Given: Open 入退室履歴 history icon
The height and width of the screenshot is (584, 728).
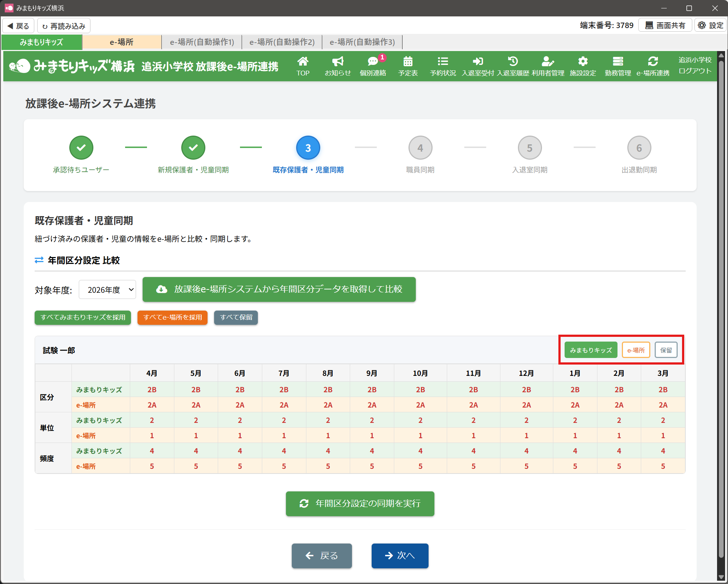Looking at the screenshot, I should click(513, 66).
